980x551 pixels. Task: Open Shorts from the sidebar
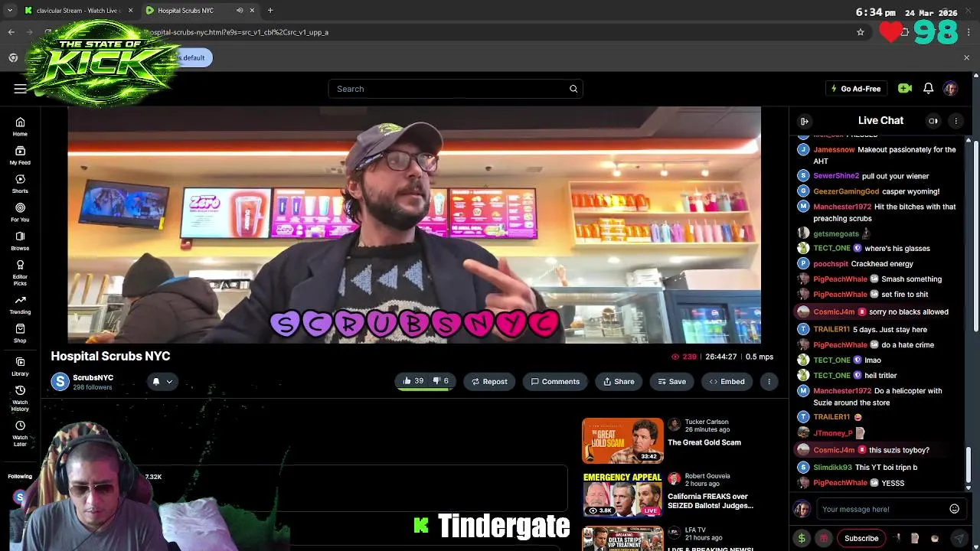[x=20, y=184]
